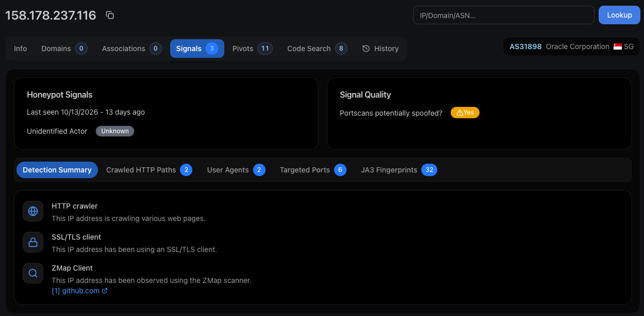
Task: Select the Signals tab
Action: pos(197,49)
